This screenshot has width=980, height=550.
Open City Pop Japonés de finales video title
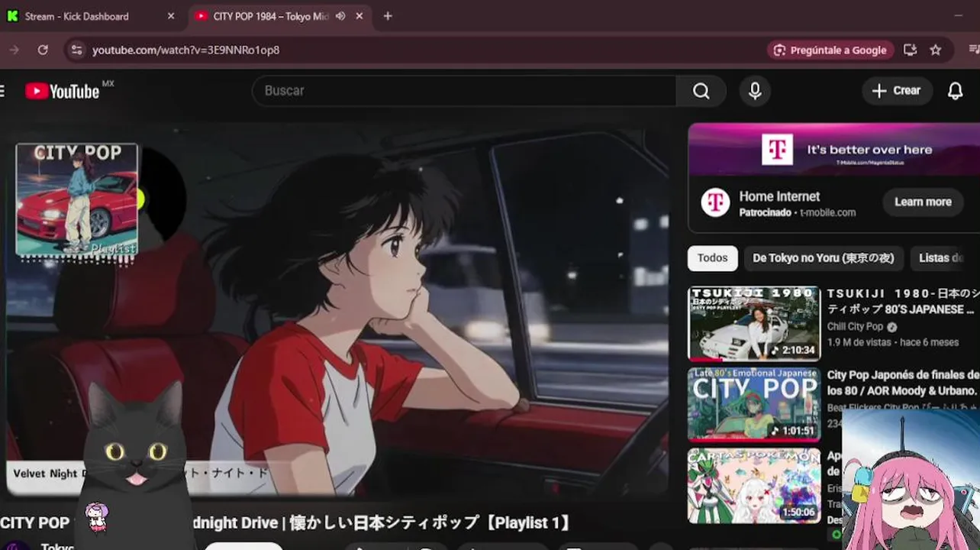pos(903,382)
